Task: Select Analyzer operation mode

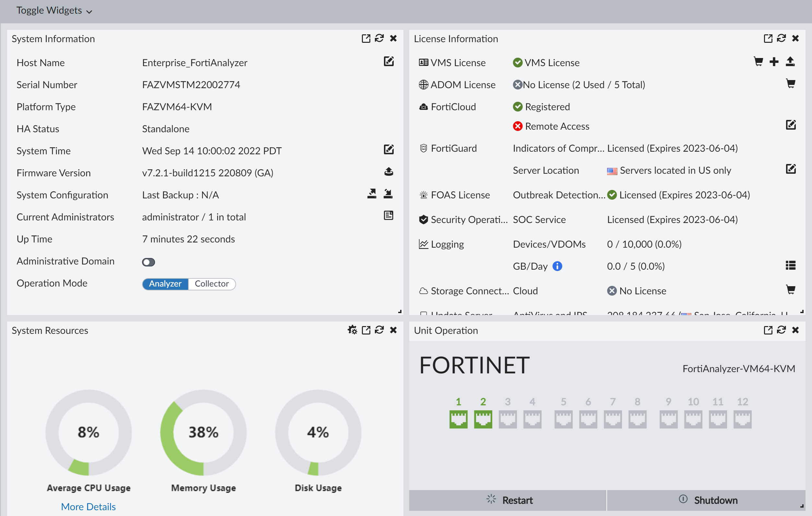Action: pos(165,284)
